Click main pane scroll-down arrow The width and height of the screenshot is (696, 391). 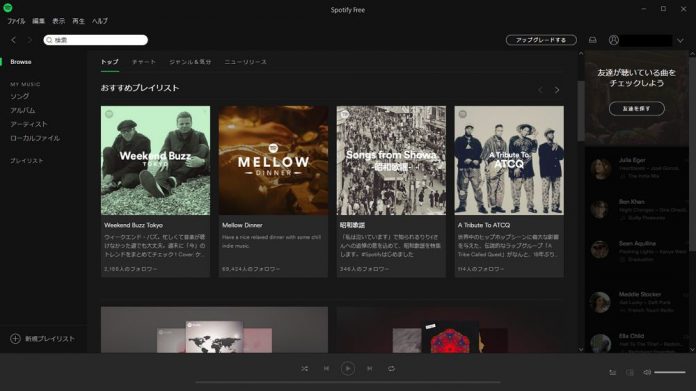click(x=581, y=349)
